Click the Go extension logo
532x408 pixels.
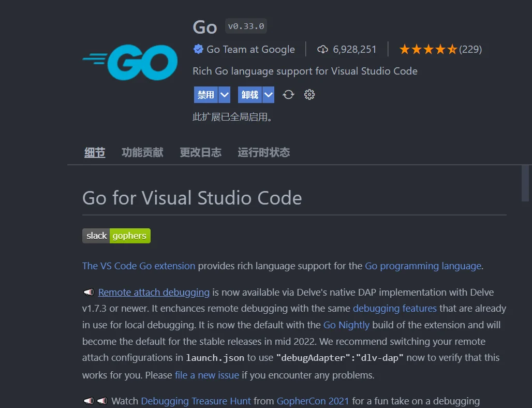coord(130,63)
